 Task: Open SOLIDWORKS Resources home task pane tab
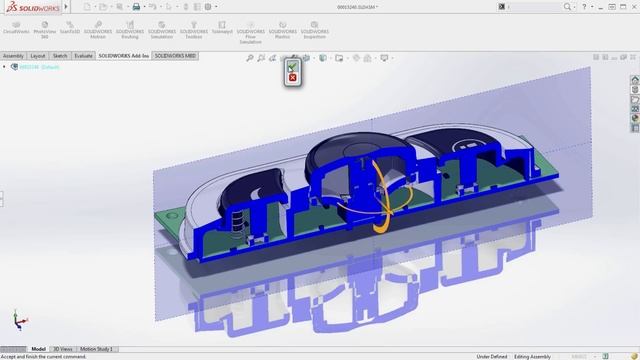(x=635, y=80)
